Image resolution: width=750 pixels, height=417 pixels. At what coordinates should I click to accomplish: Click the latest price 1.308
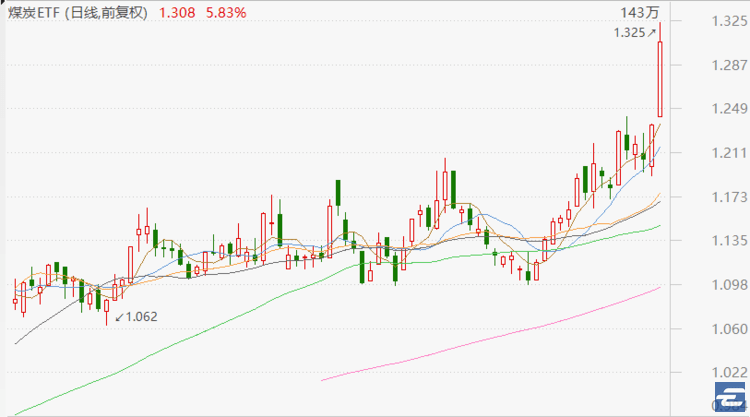[x=177, y=12]
